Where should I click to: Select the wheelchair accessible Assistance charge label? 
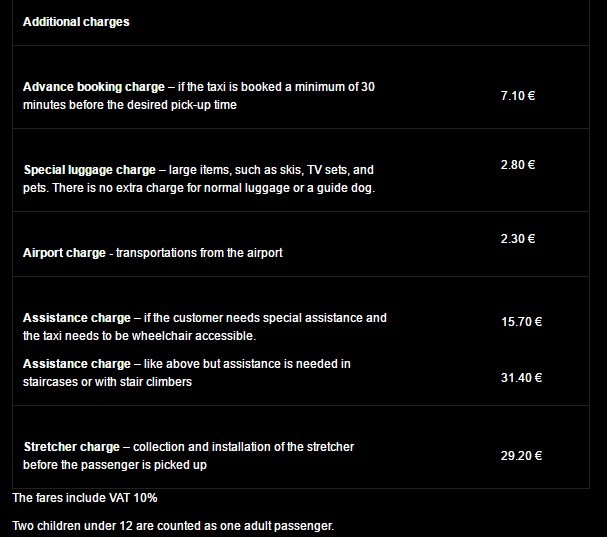coord(77,318)
